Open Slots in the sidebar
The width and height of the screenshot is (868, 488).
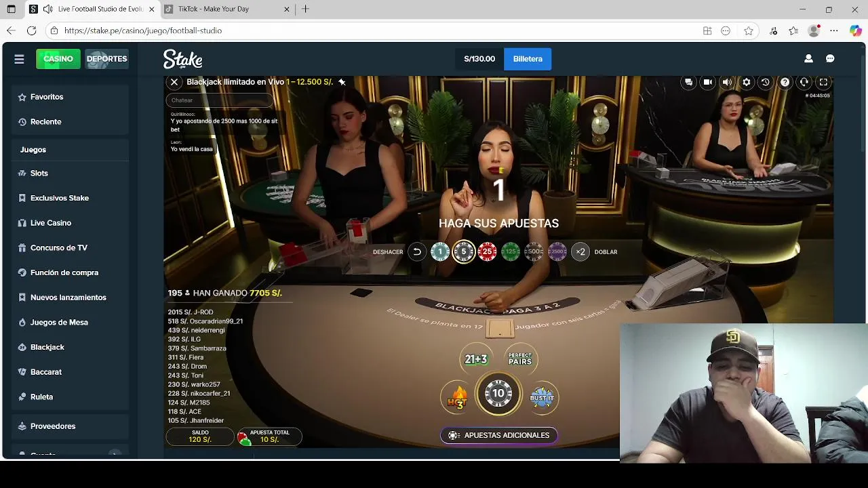[x=71, y=174]
